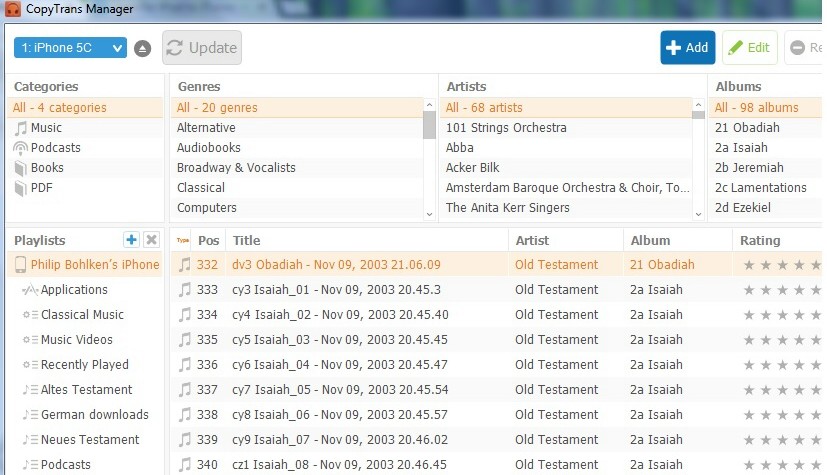Select the Podcasts category
The width and height of the screenshot is (827, 475).
pyautogui.click(x=84, y=148)
